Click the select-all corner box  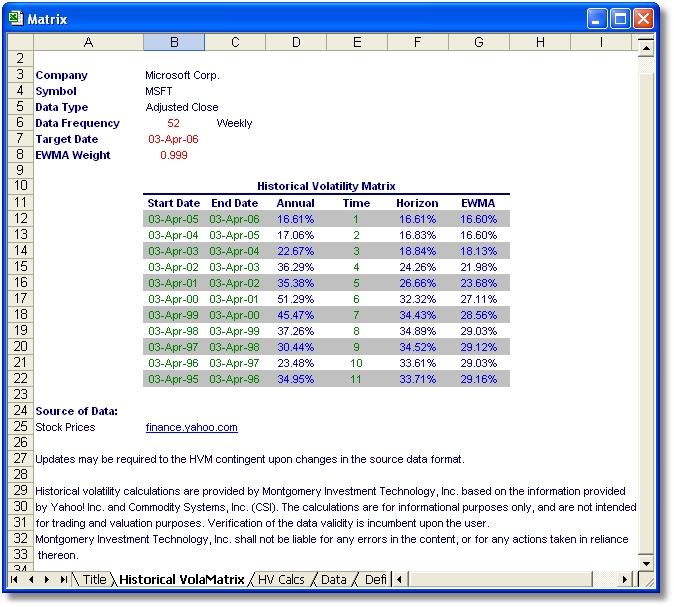[x=21, y=42]
